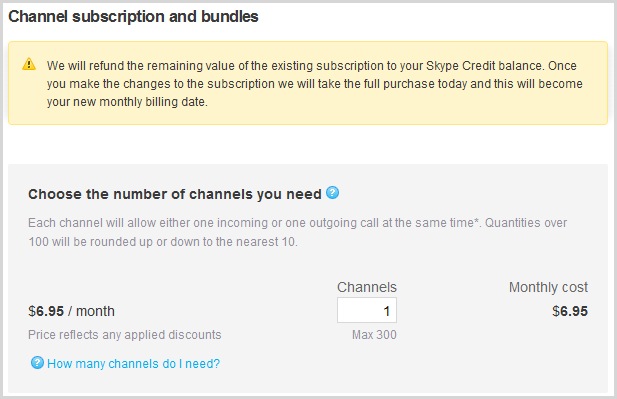The width and height of the screenshot is (617, 399).
Task: Open 'How many channels do I need?' link
Action: (x=133, y=364)
